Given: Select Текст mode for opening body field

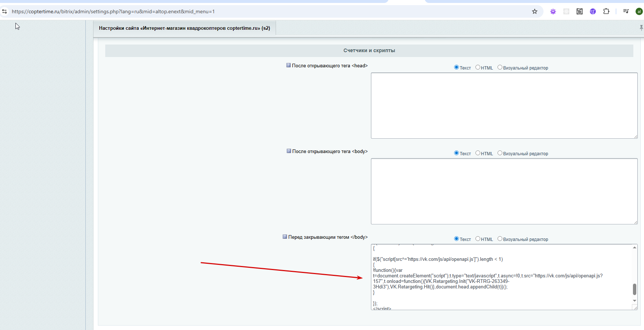Looking at the screenshot, I should tap(456, 153).
